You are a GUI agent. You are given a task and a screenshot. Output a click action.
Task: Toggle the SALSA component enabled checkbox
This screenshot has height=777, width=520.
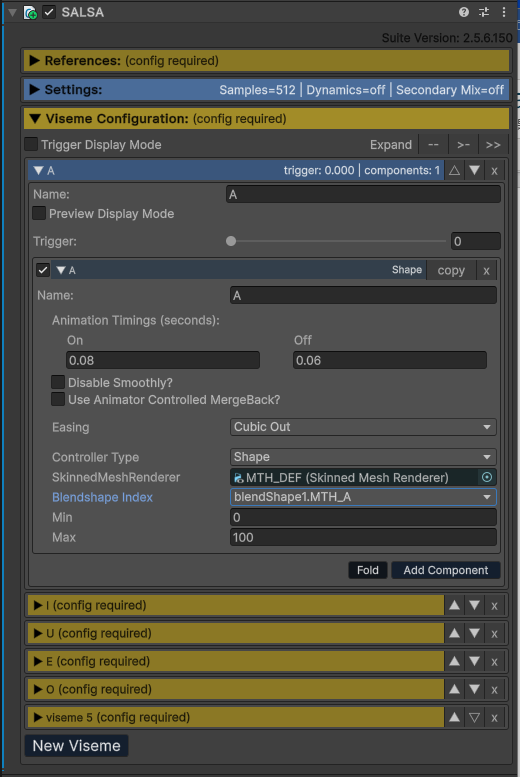tap(49, 12)
